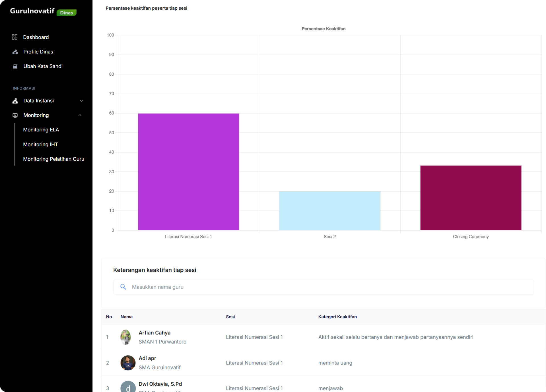Click Arfian Cahya's profile photo
The height and width of the screenshot is (392, 546).
pos(125,337)
